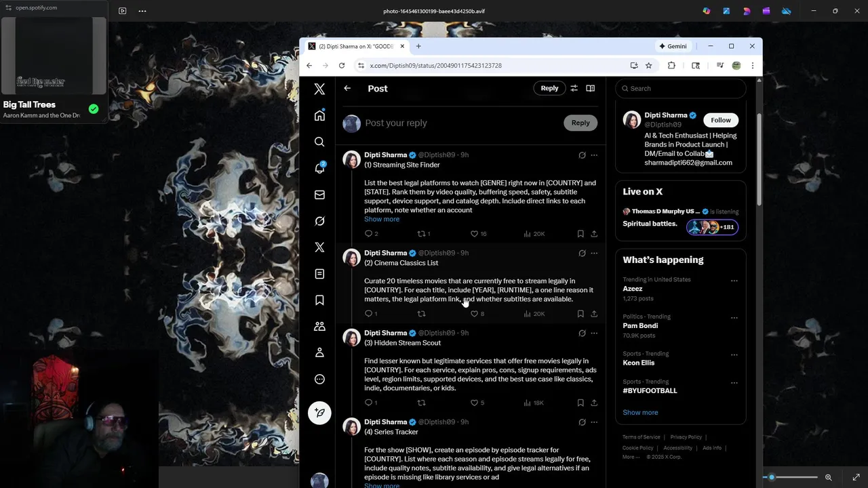Open Chrome extensions puzzle icon
Viewport: 868px width, 488px height.
[671, 66]
